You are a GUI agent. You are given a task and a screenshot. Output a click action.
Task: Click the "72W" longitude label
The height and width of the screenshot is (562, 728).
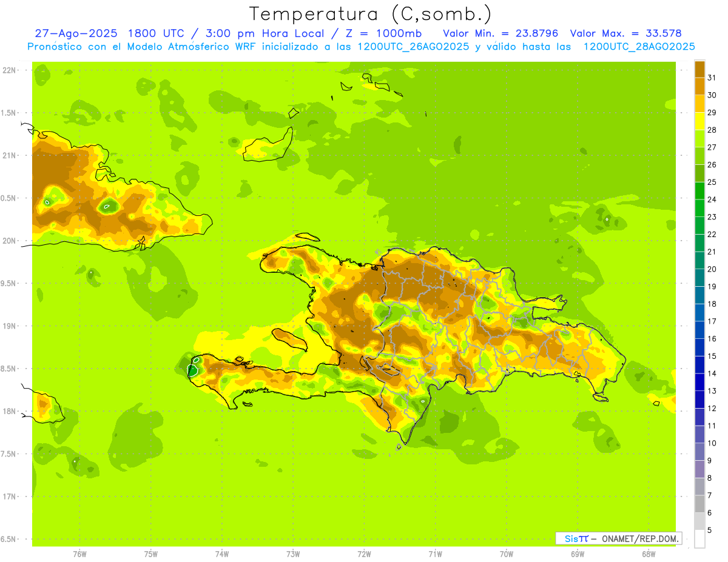coord(365,554)
